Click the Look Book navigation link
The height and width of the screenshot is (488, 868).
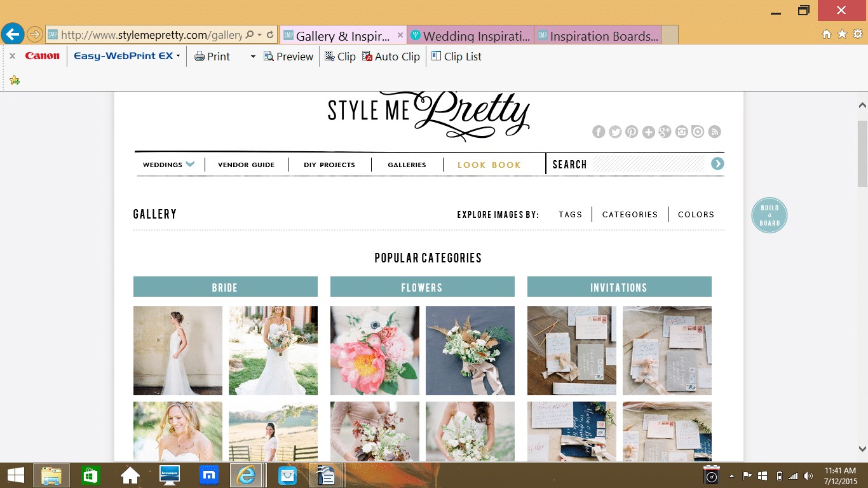coord(489,165)
